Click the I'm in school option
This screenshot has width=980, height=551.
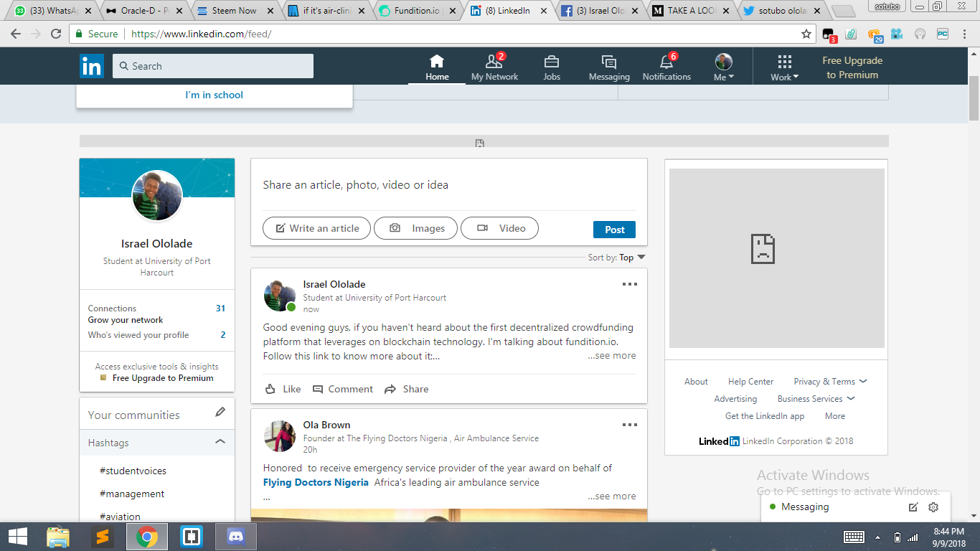pyautogui.click(x=215, y=95)
